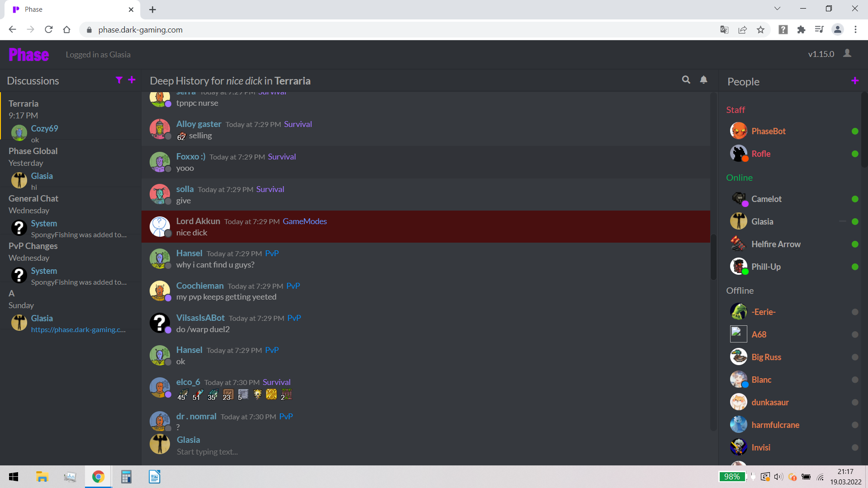Click the translate page icon
The height and width of the screenshot is (488, 868).
pyautogui.click(x=724, y=30)
